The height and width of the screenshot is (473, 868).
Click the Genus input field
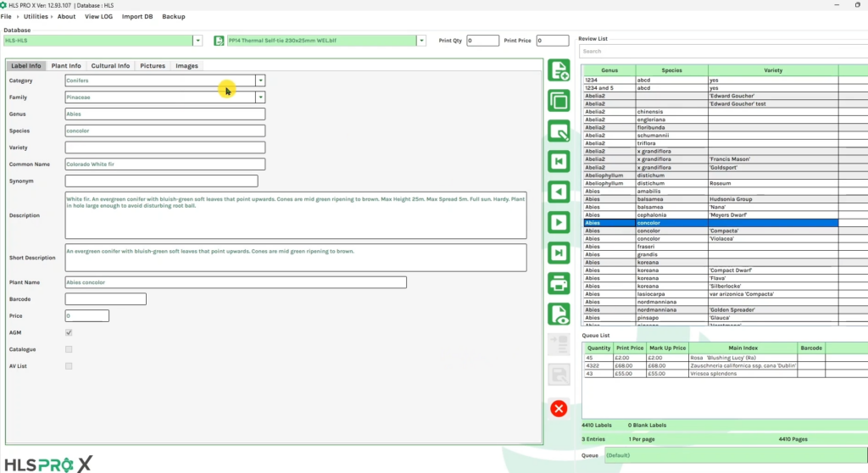(165, 114)
